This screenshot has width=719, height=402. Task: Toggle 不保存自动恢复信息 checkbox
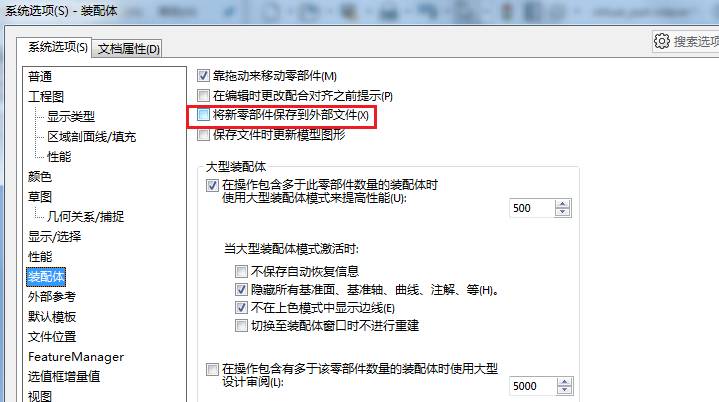point(241,271)
